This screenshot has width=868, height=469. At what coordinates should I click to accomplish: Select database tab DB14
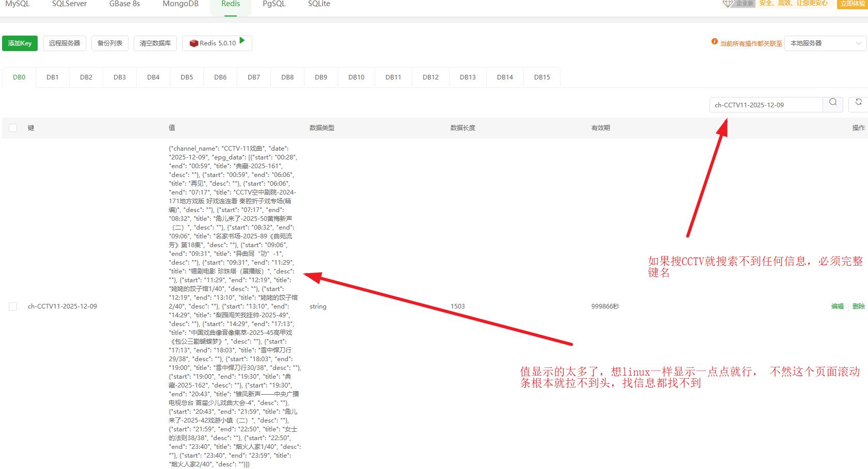tap(505, 77)
